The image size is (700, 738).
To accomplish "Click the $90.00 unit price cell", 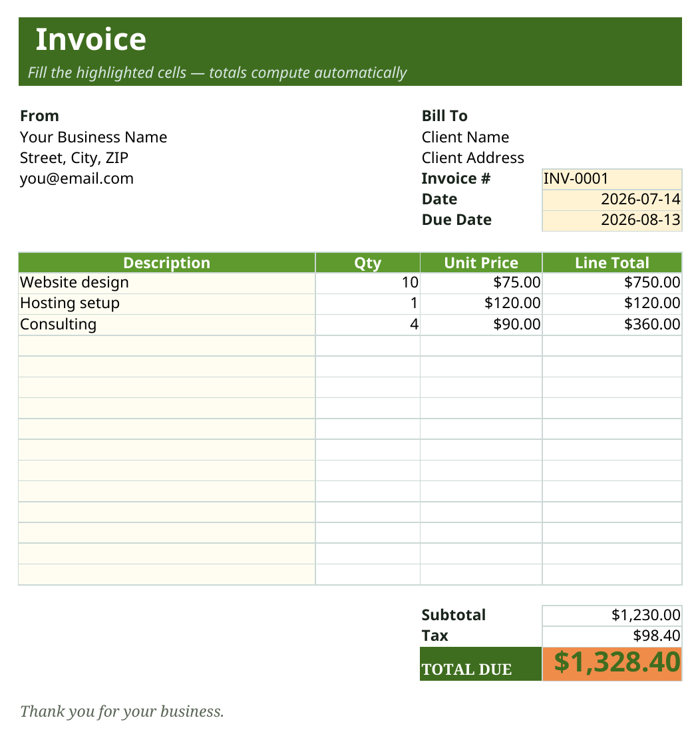I will point(481,325).
